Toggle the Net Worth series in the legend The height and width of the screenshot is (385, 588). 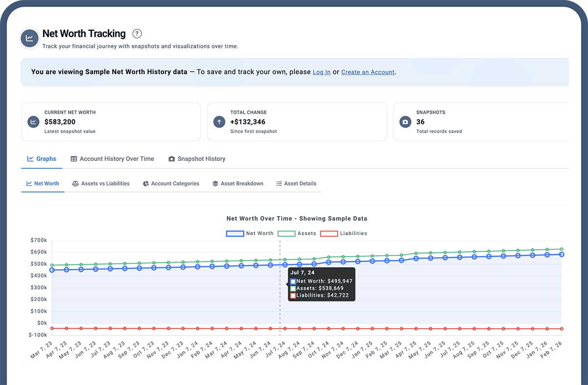(250, 233)
